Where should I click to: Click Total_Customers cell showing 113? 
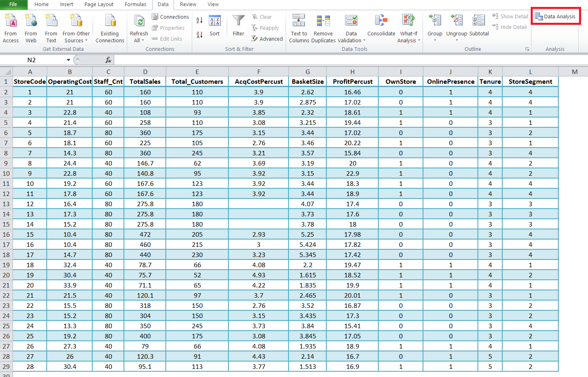coord(197,366)
